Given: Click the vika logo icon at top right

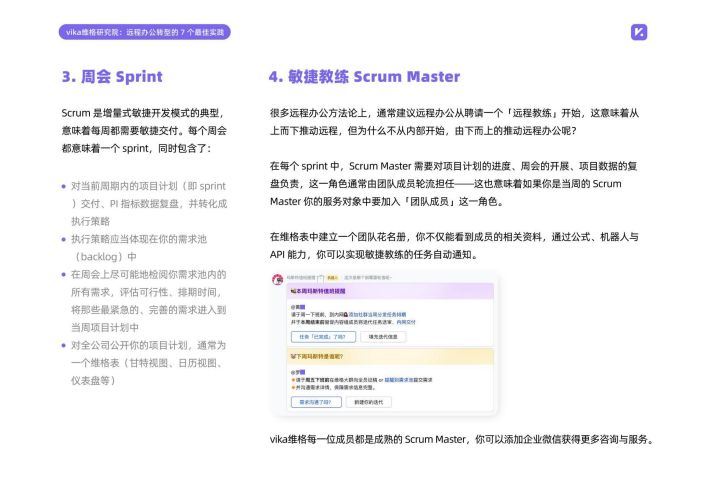Looking at the screenshot, I should [639, 32].
